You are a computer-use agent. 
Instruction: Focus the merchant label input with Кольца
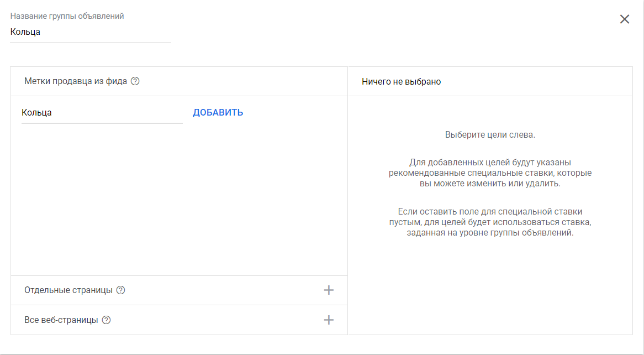[102, 113]
